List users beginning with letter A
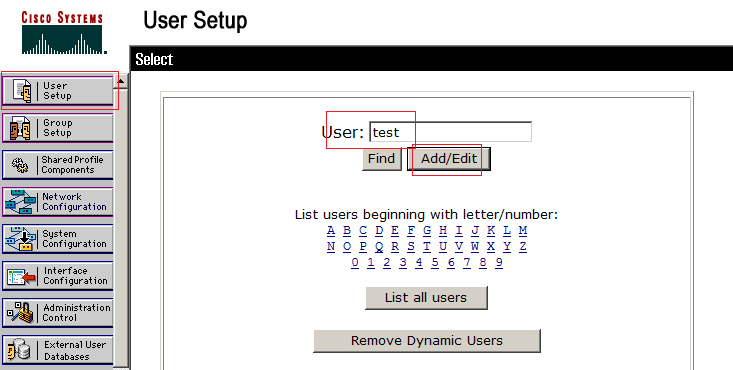Viewport: 733px width, 370px height. click(331, 231)
